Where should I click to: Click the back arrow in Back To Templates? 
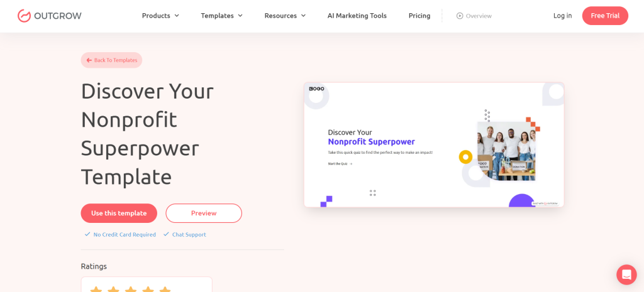pos(89,60)
